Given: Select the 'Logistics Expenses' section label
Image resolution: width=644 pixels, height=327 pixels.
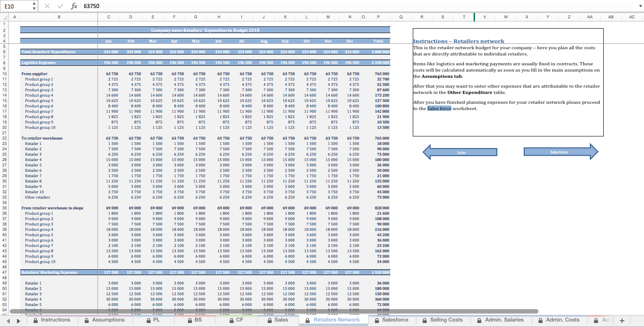Looking at the screenshot, I should 59,63.
